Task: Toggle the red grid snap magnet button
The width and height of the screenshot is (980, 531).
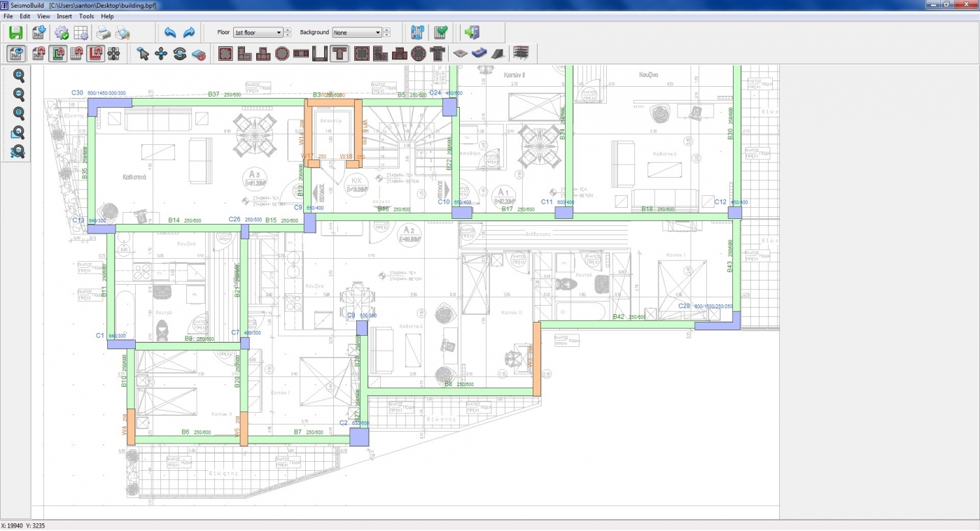Action: point(95,53)
